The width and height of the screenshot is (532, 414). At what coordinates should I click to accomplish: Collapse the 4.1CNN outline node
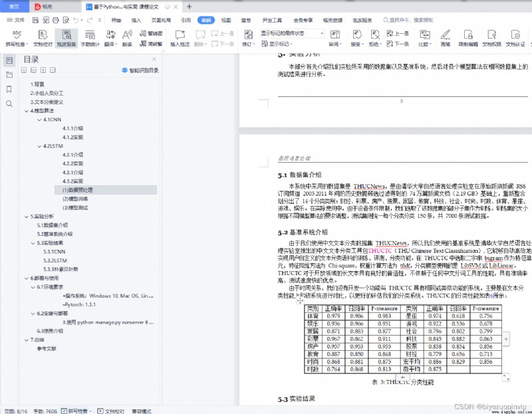39,120
